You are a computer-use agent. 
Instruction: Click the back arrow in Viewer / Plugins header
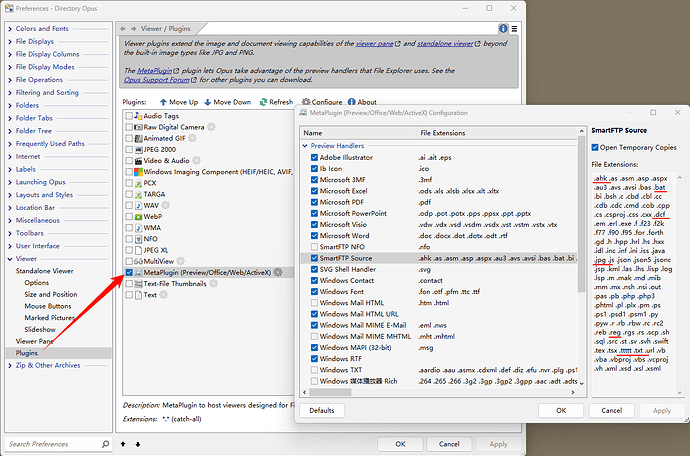[123, 29]
